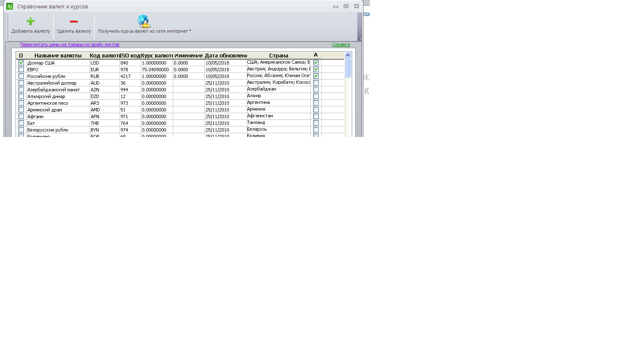Sort by the Код валюты column header
Viewport: 644px width, 362px height.
point(104,55)
